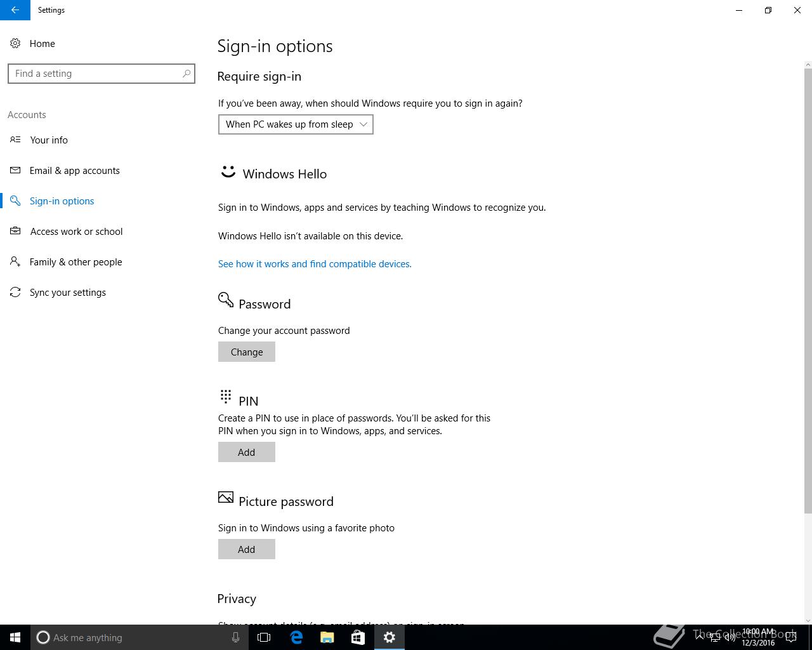Click the Sign-in options key icon in sidebar
Image resolution: width=812 pixels, height=650 pixels.
pyautogui.click(x=15, y=201)
